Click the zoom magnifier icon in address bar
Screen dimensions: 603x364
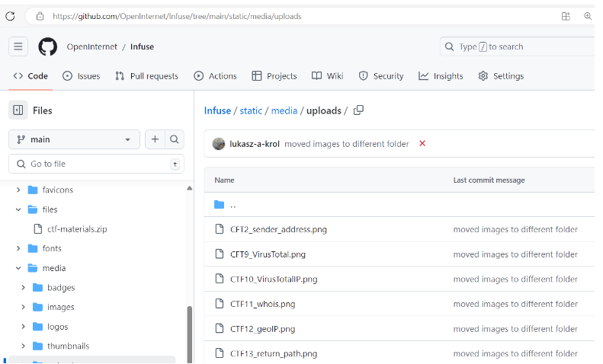pyautogui.click(x=588, y=16)
